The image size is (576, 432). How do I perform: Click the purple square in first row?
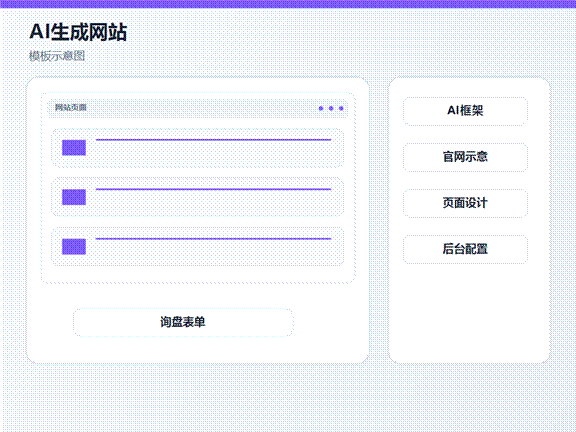[x=74, y=148]
